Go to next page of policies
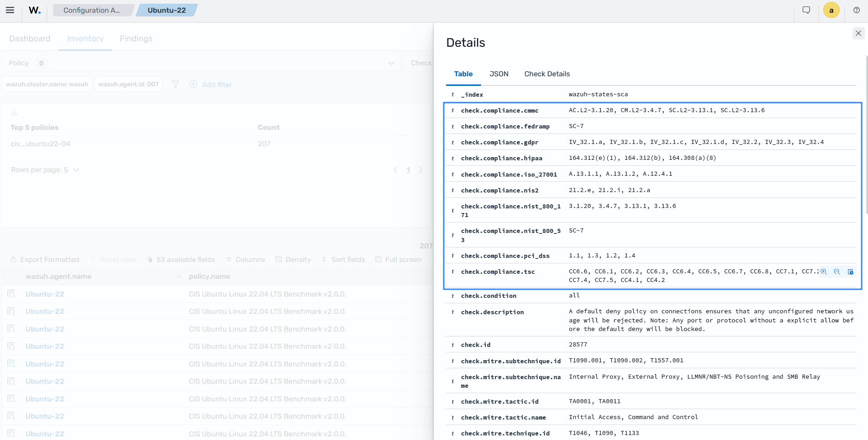868x440 pixels. pos(421,170)
